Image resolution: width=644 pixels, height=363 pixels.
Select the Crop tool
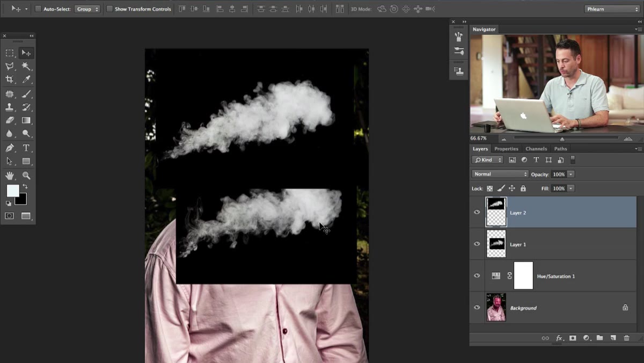pos(10,79)
